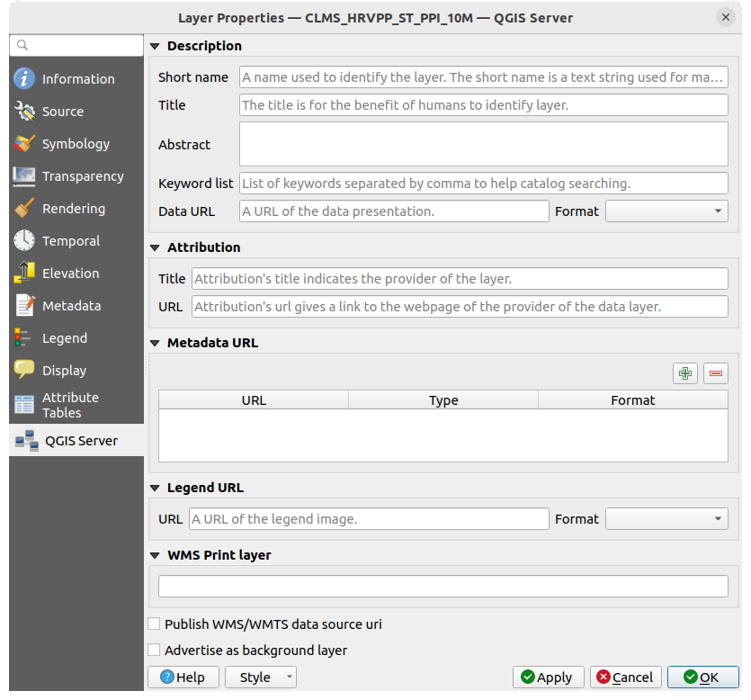Switch to the Rendering tab
The image size is (751, 700).
[x=74, y=209]
